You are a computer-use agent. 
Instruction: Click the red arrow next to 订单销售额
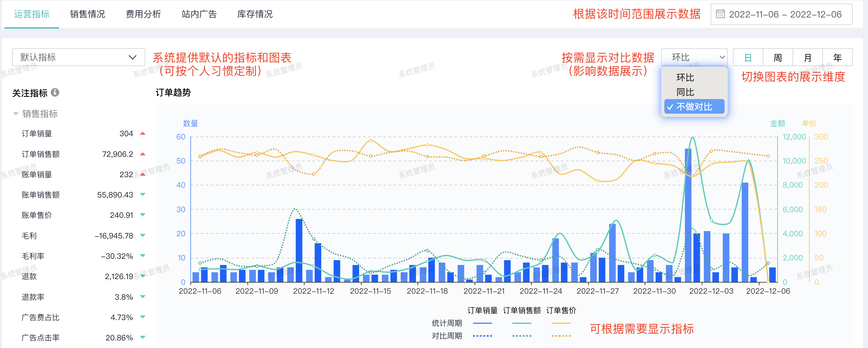click(142, 154)
